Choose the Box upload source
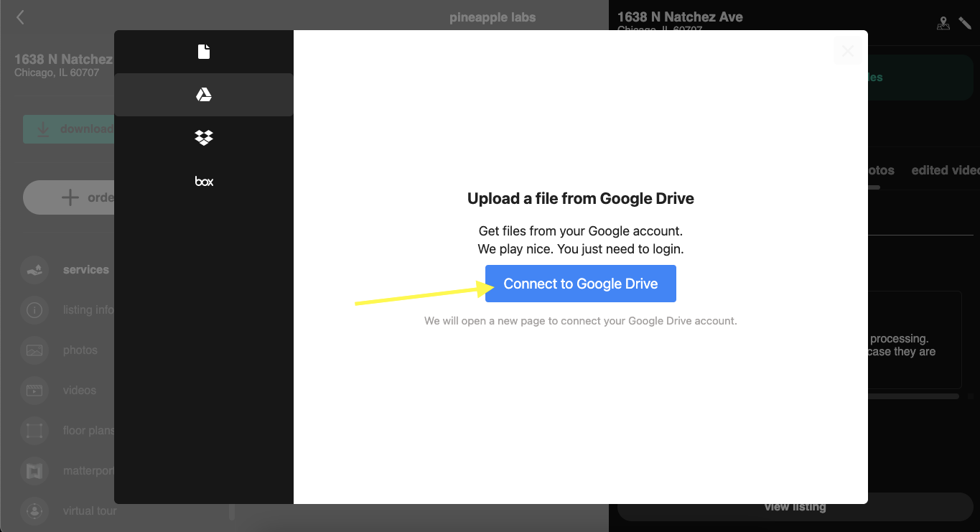Screen dimensions: 980x532 [x=204, y=182]
